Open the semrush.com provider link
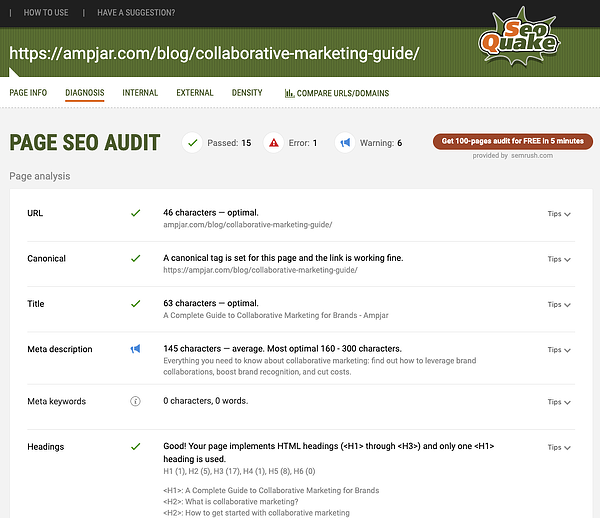Screen dimensions: 600x518 point(532,155)
